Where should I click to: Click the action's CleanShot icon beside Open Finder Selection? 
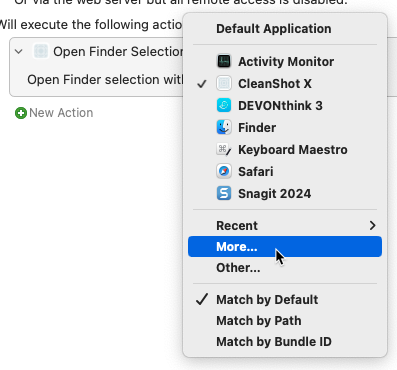(41, 52)
